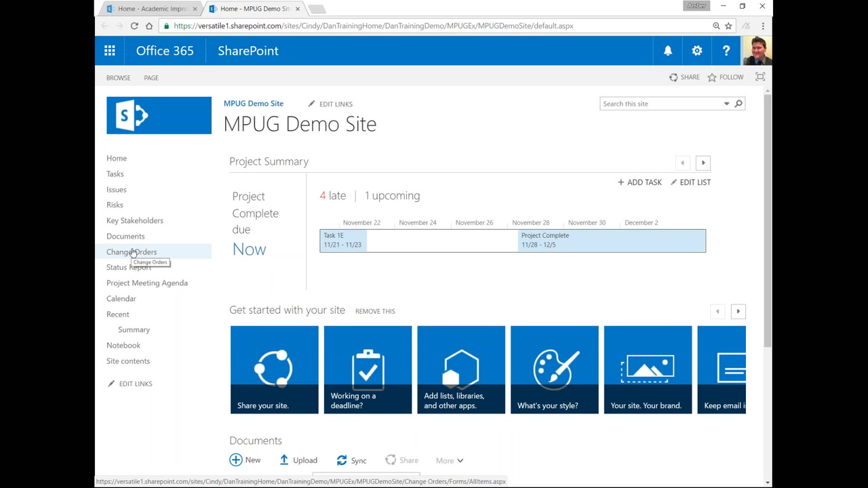Click EDIT LINKS next to the site name

[x=330, y=104]
